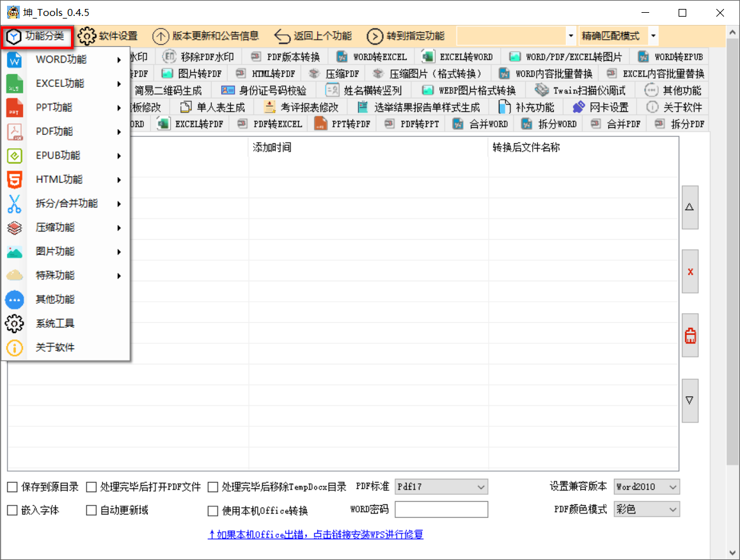Open 软件设置 gear in the toolbar
The image size is (740, 560).
107,36
